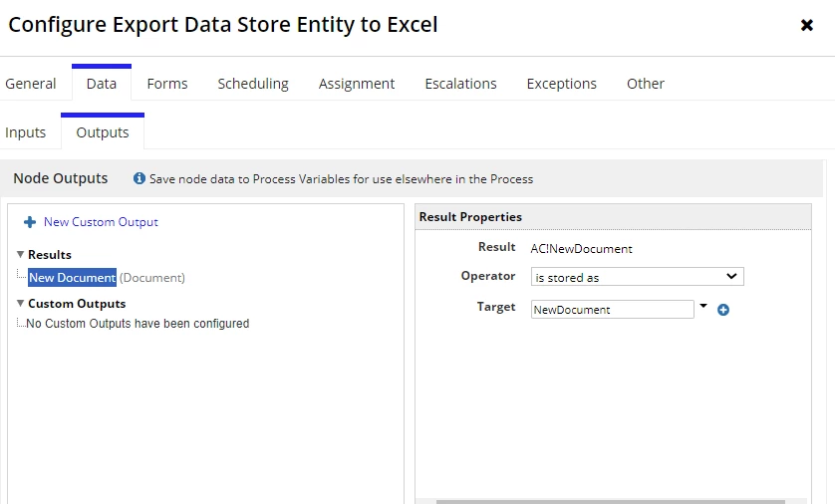Select the Outputs sub-tab
Viewport: 835px width, 504px height.
click(103, 132)
